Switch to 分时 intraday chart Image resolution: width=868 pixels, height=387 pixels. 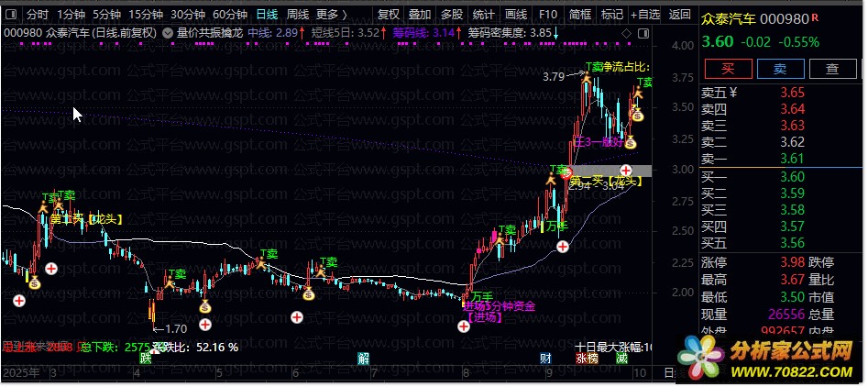tap(38, 15)
